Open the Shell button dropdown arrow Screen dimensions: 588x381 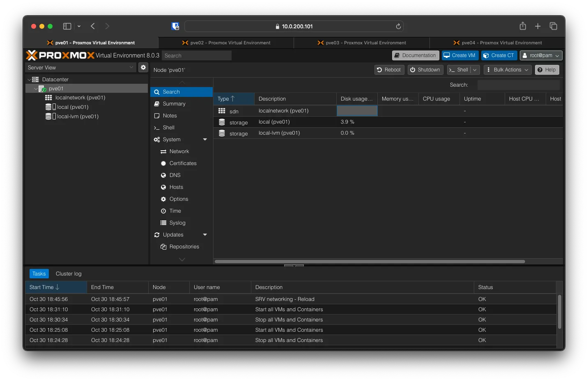point(475,70)
